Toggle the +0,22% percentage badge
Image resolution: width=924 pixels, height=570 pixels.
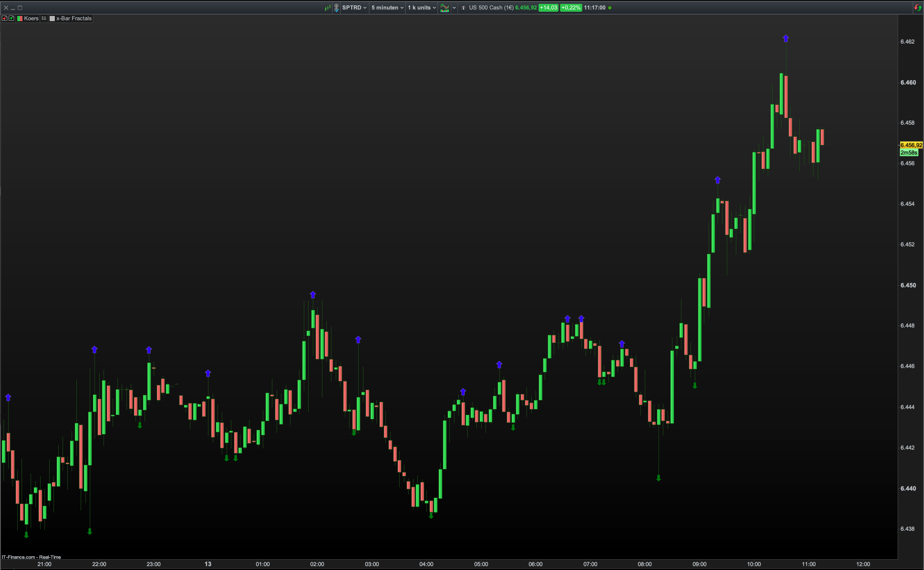tap(571, 8)
